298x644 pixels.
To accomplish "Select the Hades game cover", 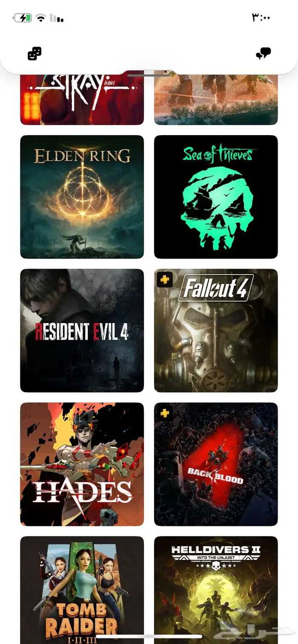I will [82, 464].
